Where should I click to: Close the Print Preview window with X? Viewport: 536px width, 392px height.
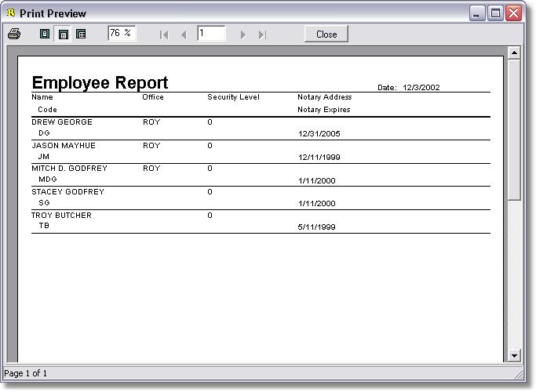(513, 13)
